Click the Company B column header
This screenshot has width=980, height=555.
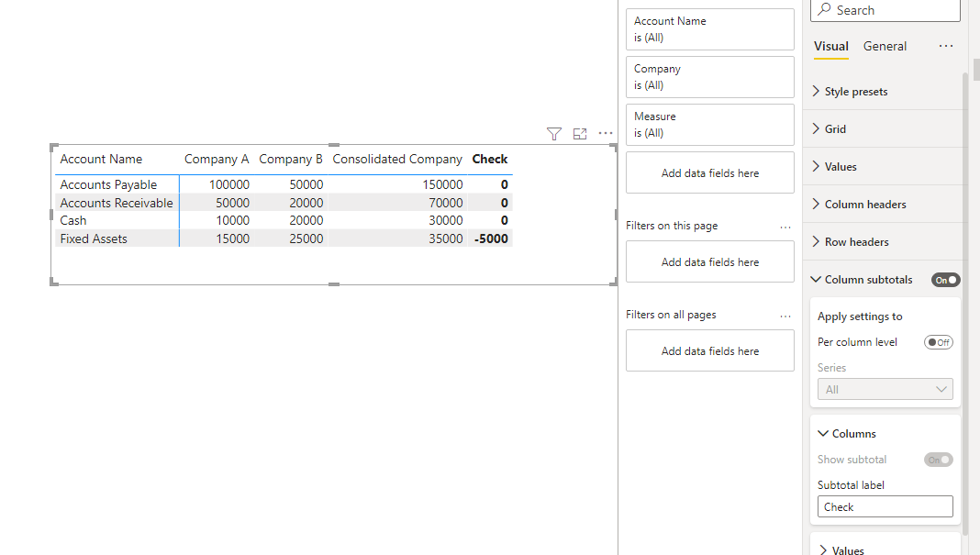[291, 160]
